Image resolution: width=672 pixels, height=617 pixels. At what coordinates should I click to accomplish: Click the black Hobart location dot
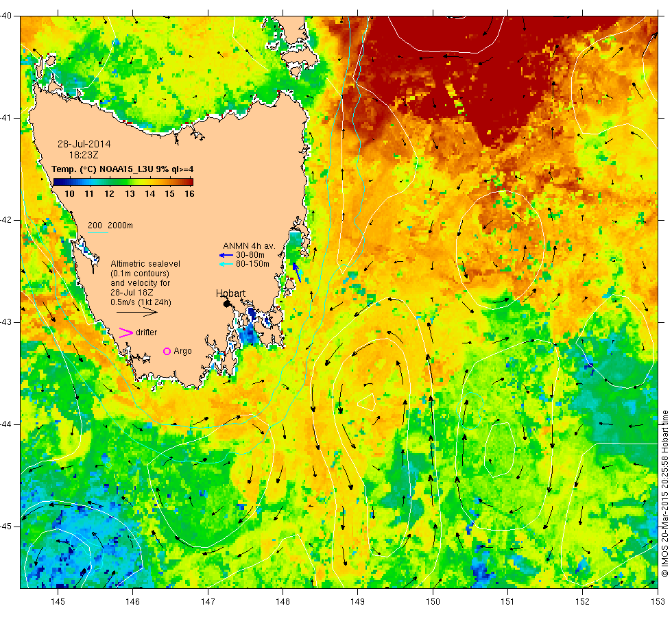point(227,304)
